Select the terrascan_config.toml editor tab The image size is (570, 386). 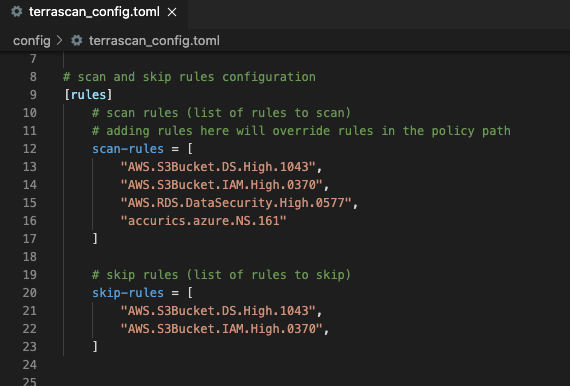click(x=94, y=12)
